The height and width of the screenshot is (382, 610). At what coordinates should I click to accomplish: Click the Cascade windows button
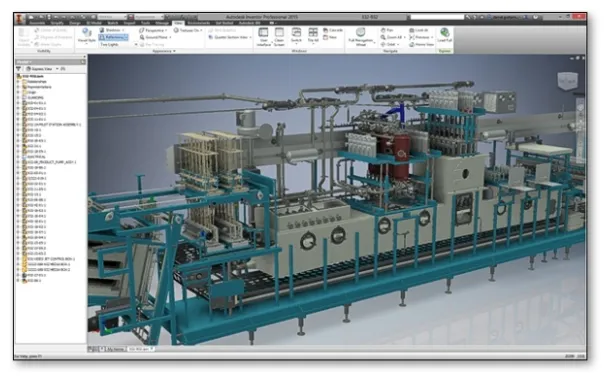tap(333, 30)
